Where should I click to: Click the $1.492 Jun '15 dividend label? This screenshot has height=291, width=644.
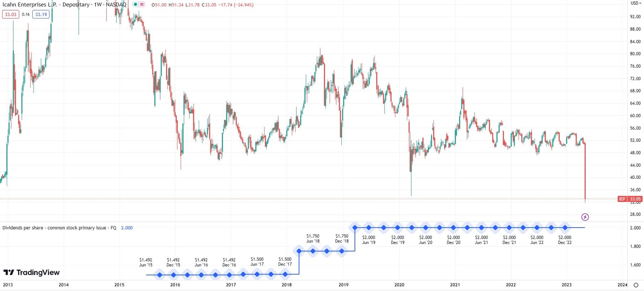coord(146,262)
